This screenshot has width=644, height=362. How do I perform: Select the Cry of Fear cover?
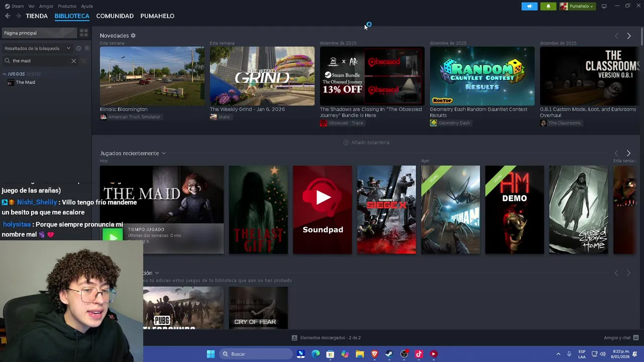(258, 308)
